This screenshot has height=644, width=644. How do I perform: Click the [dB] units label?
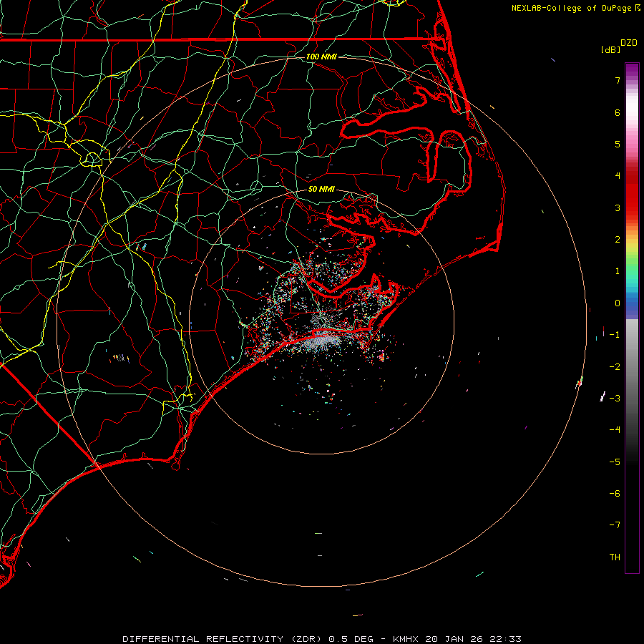610,50
